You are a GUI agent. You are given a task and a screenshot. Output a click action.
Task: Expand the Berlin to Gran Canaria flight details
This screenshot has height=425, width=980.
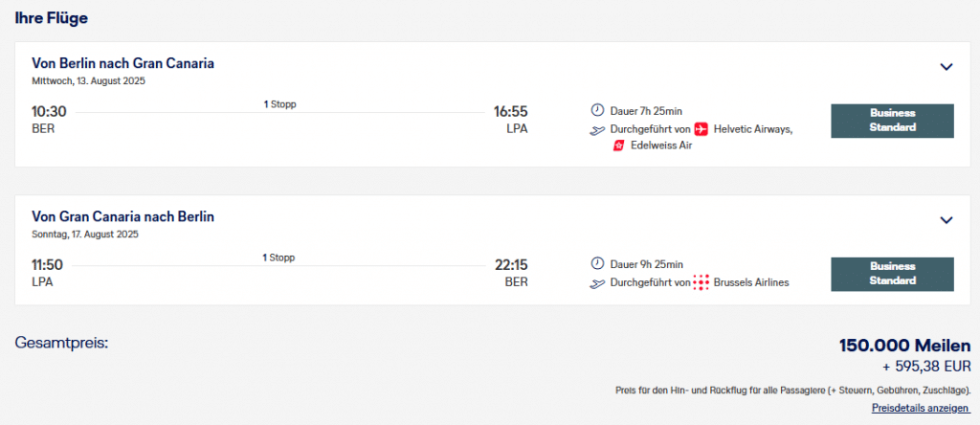click(947, 67)
